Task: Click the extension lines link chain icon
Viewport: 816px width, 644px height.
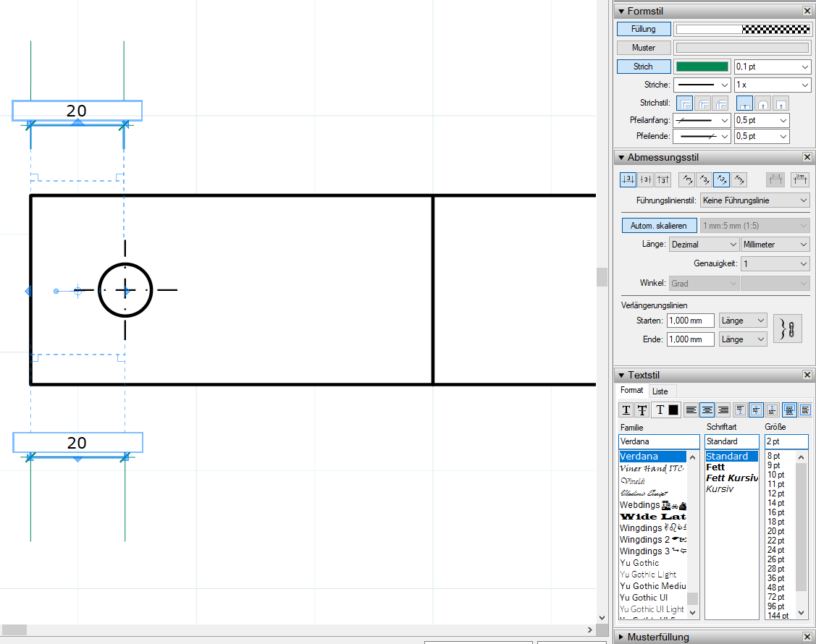Action: 787,329
